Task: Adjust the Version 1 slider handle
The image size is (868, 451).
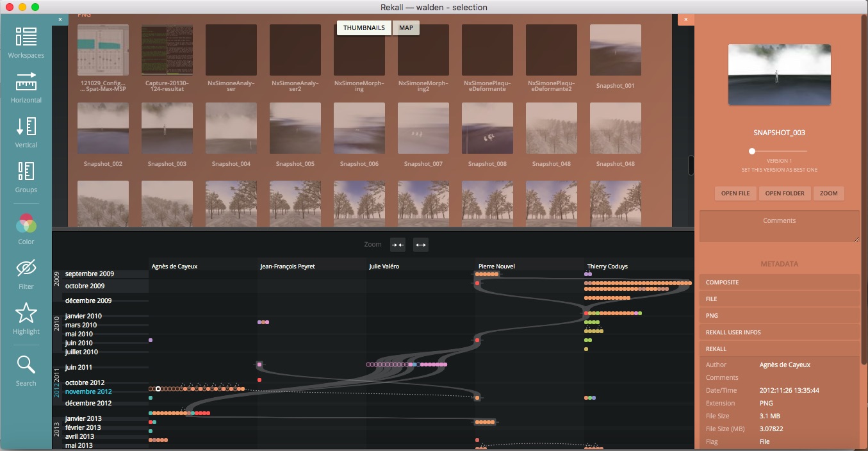Action: (752, 151)
